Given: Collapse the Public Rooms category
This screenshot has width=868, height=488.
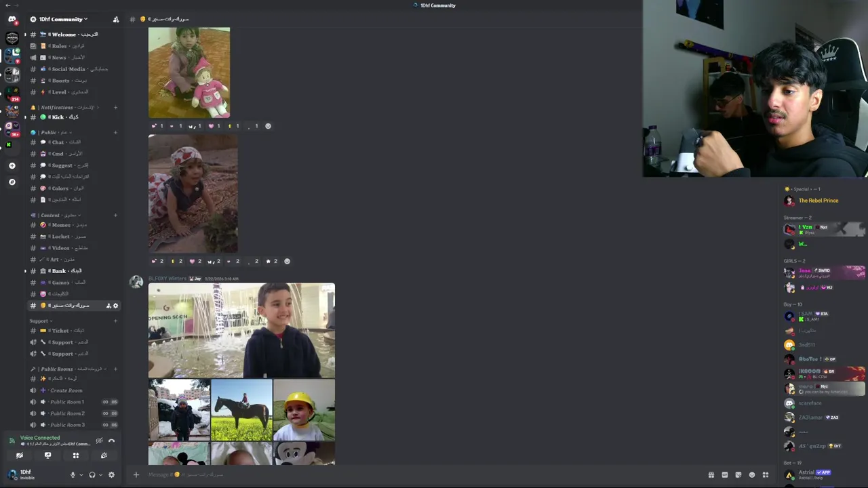Looking at the screenshot, I should (68, 369).
